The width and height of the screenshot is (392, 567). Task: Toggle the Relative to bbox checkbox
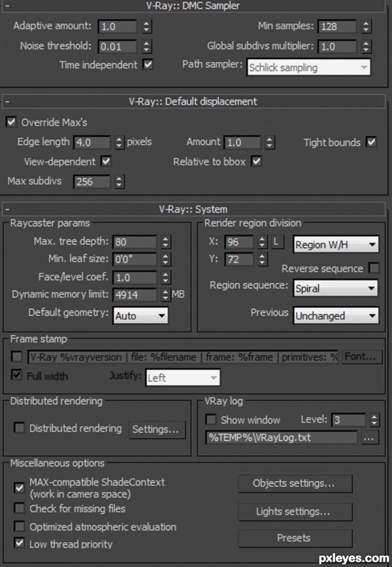(256, 161)
